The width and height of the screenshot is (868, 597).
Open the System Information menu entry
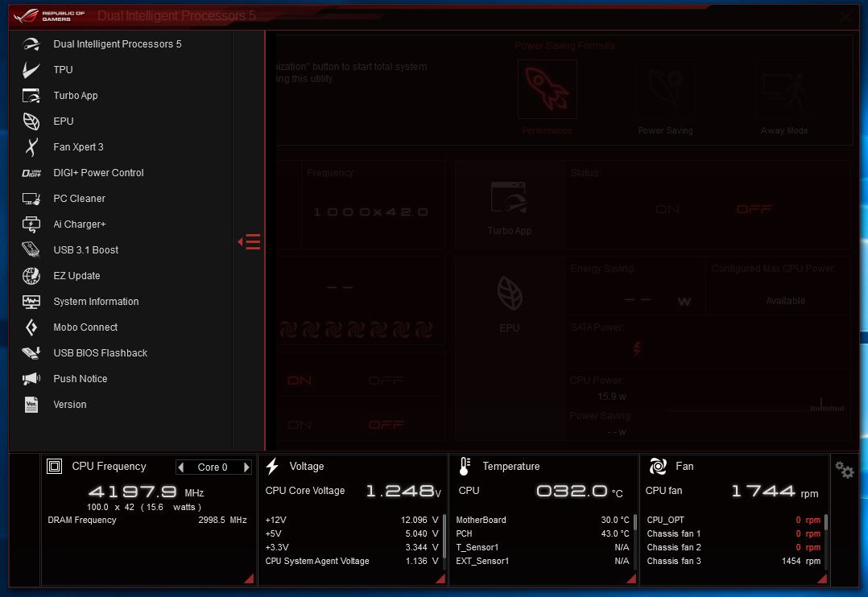coord(96,302)
